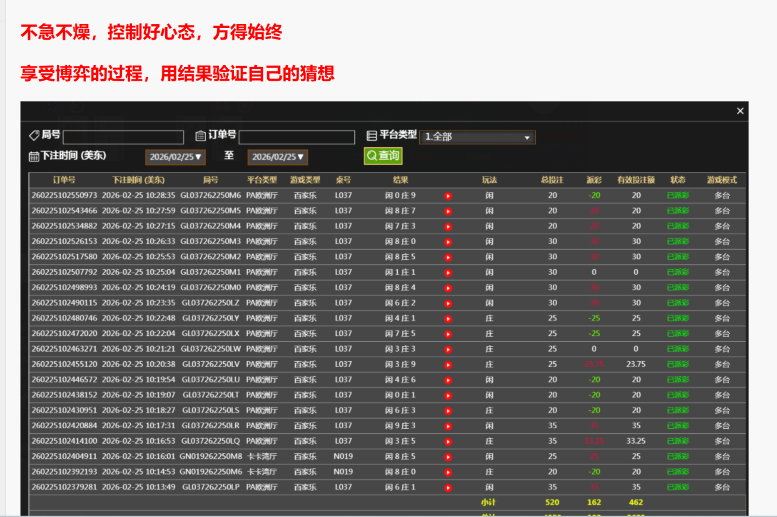The width and height of the screenshot is (777, 517).
Task: Play replay for order 260225102404911
Action: tap(448, 457)
